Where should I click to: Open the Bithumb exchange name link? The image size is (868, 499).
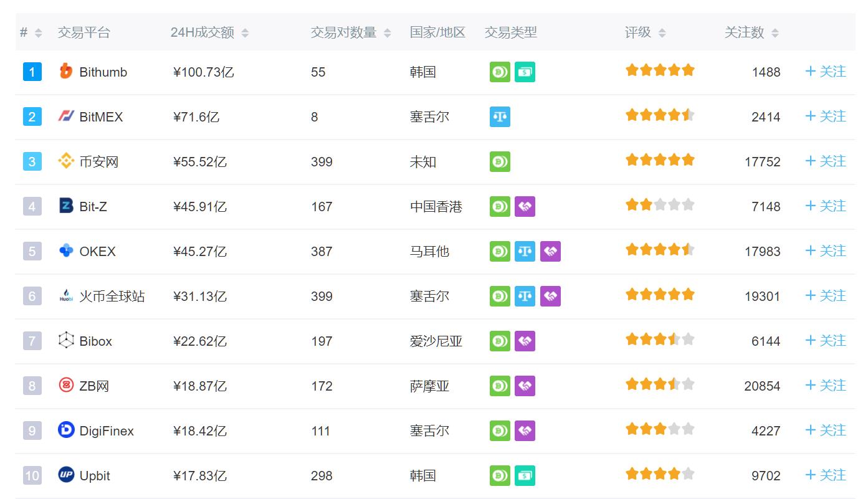[x=103, y=72]
